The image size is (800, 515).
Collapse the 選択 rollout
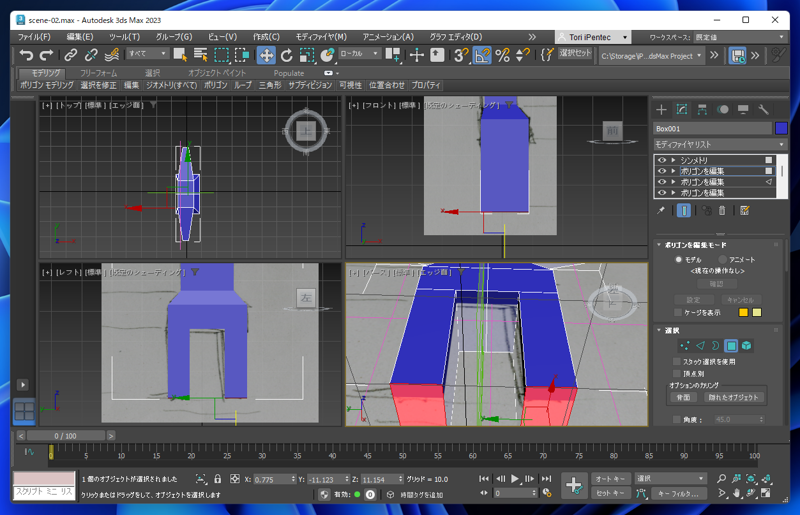click(x=659, y=330)
